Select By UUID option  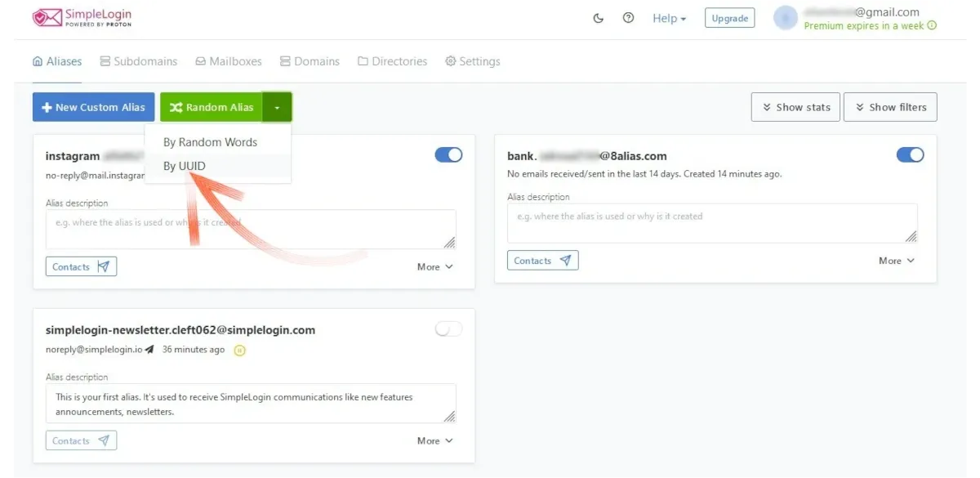tap(185, 166)
